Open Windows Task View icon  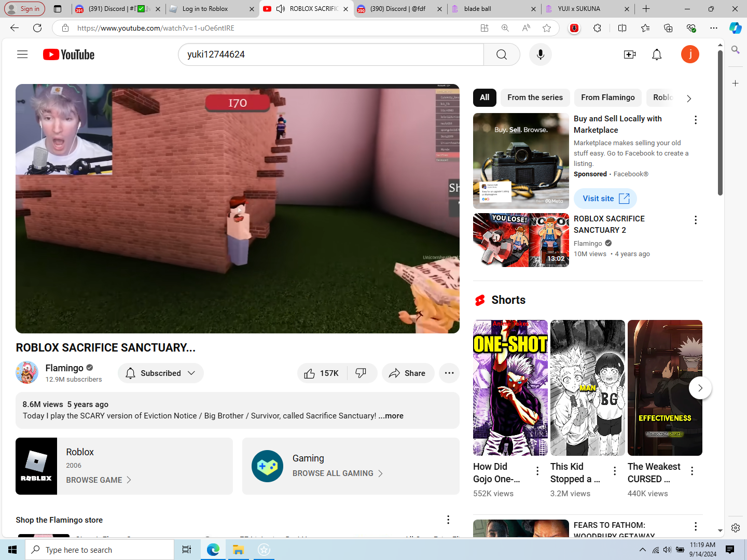click(187, 550)
